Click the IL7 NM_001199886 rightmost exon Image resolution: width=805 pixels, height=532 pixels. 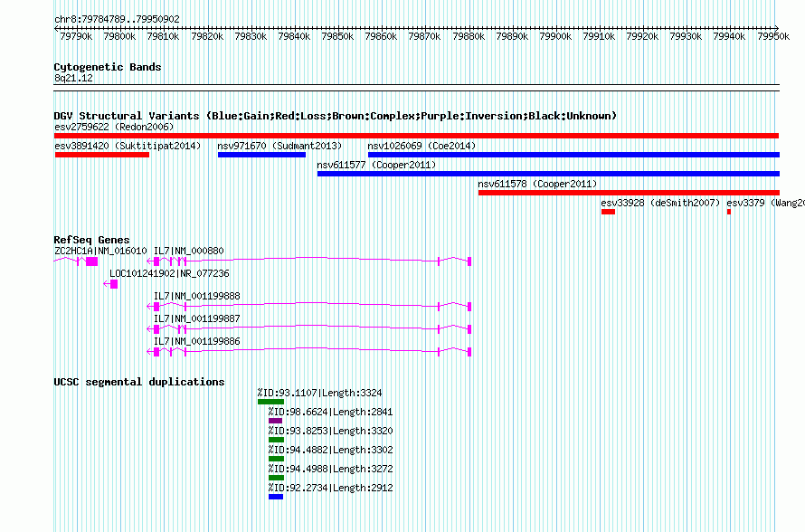[x=469, y=352]
